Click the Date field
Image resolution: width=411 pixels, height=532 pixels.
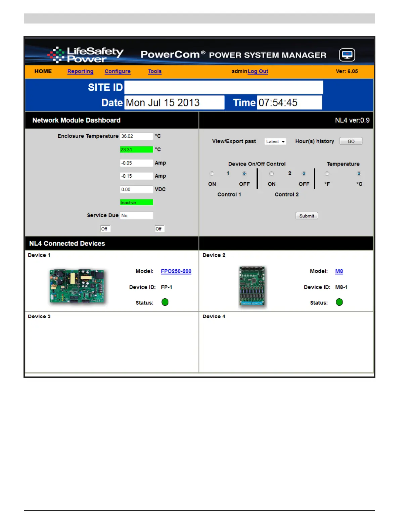(x=175, y=102)
